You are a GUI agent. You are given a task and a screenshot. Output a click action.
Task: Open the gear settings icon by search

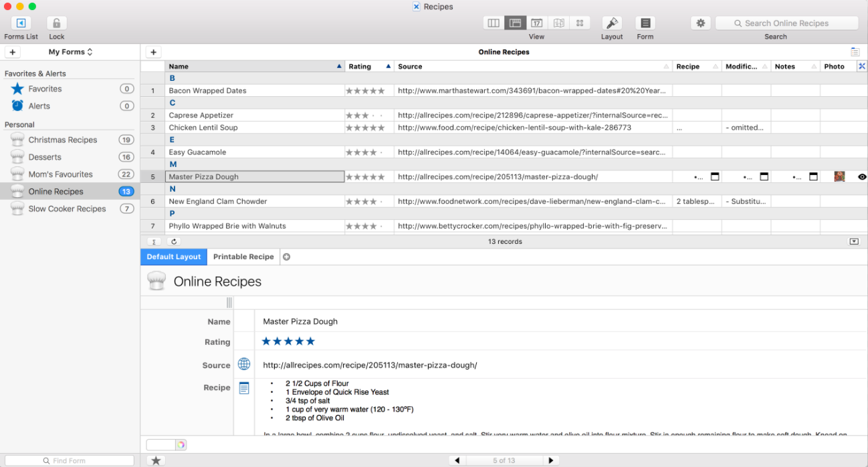pyautogui.click(x=701, y=23)
